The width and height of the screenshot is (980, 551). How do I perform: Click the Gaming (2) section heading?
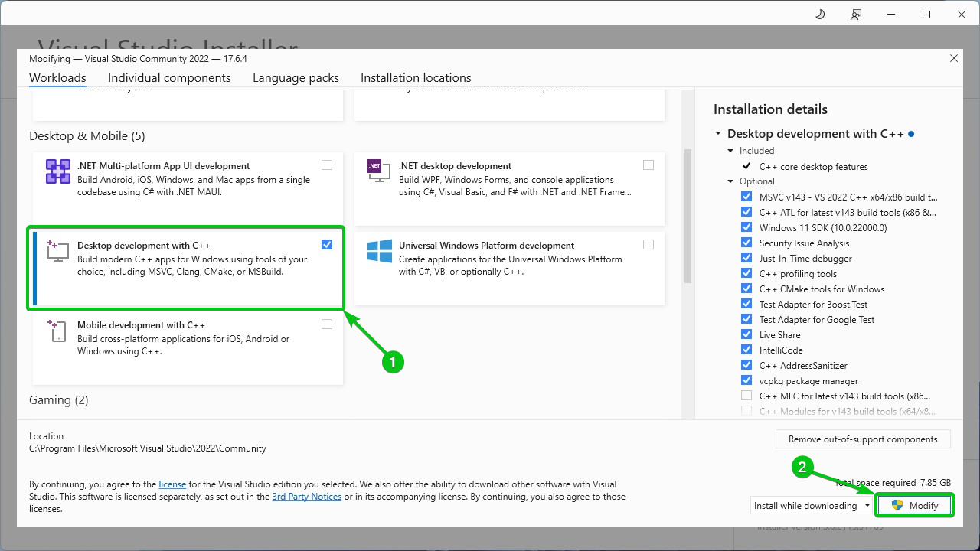coord(59,400)
